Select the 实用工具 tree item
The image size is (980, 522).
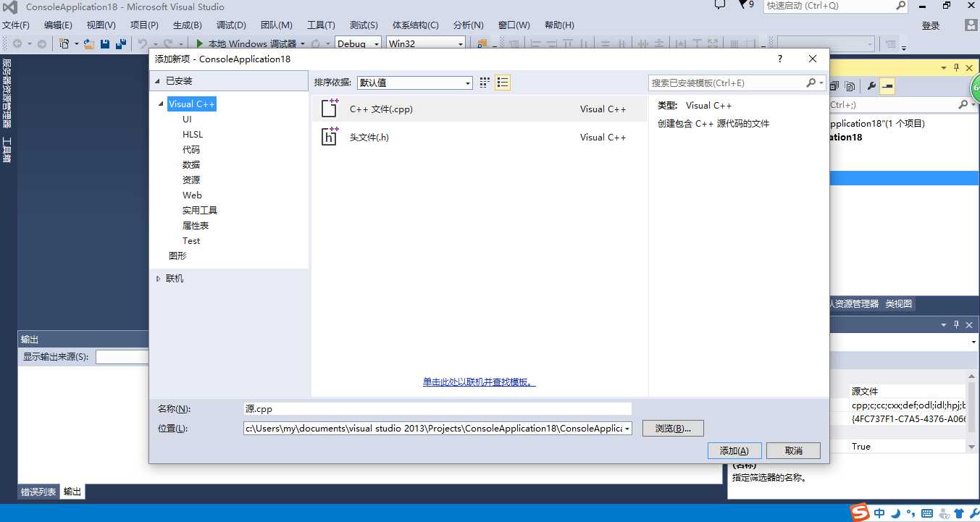[x=200, y=211]
